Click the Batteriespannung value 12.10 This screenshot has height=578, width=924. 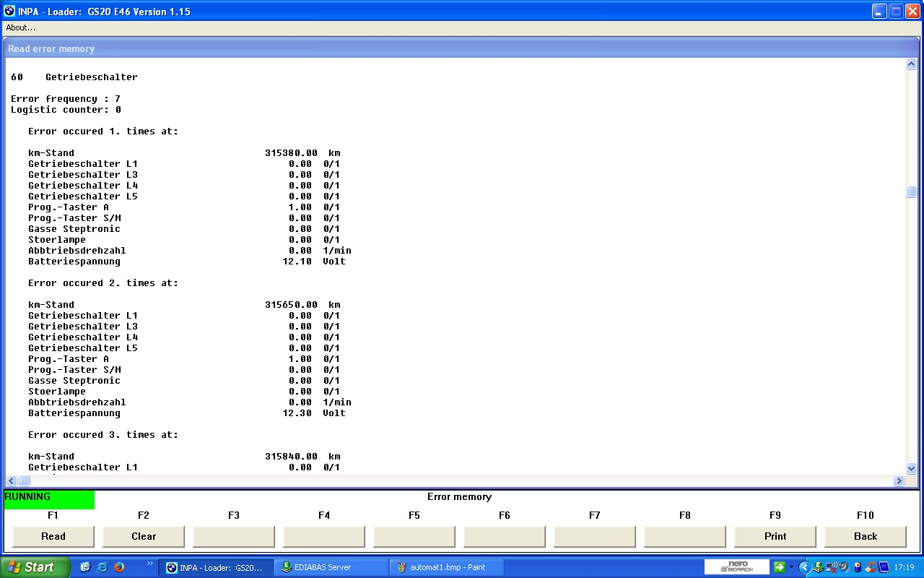(297, 262)
